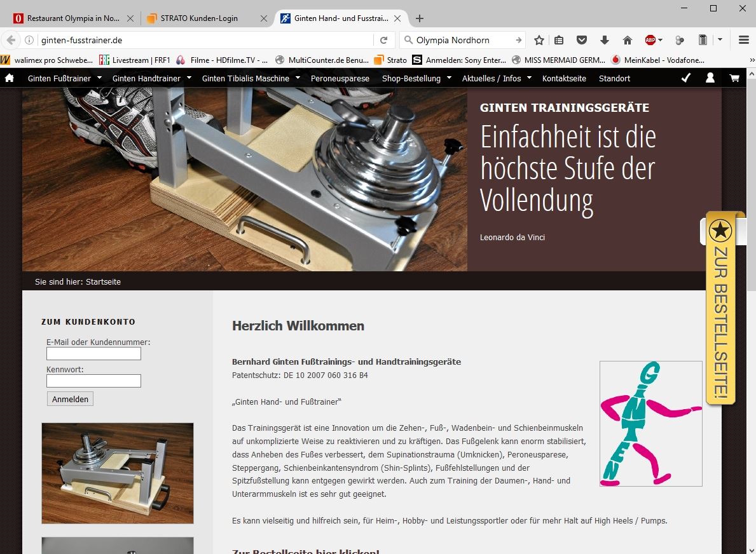Image resolution: width=756 pixels, height=554 pixels.
Task: Open the Kontaktseite menu item
Action: tap(564, 78)
